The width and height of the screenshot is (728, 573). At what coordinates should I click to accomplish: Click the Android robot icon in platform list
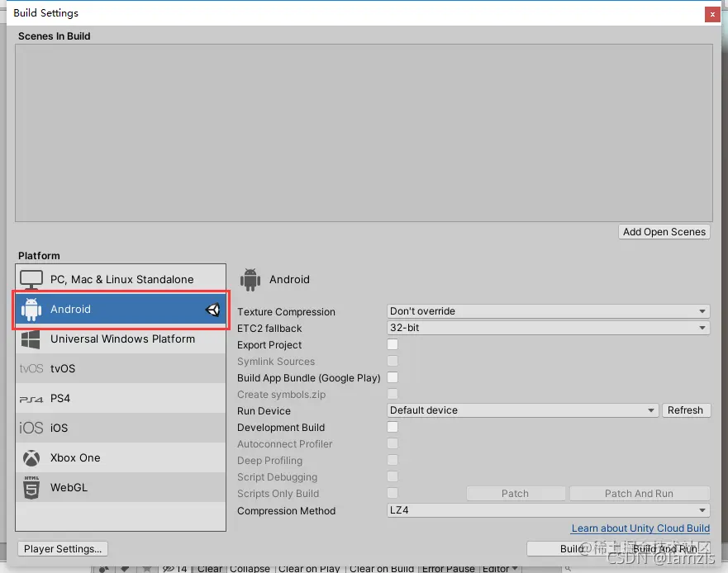(x=31, y=310)
